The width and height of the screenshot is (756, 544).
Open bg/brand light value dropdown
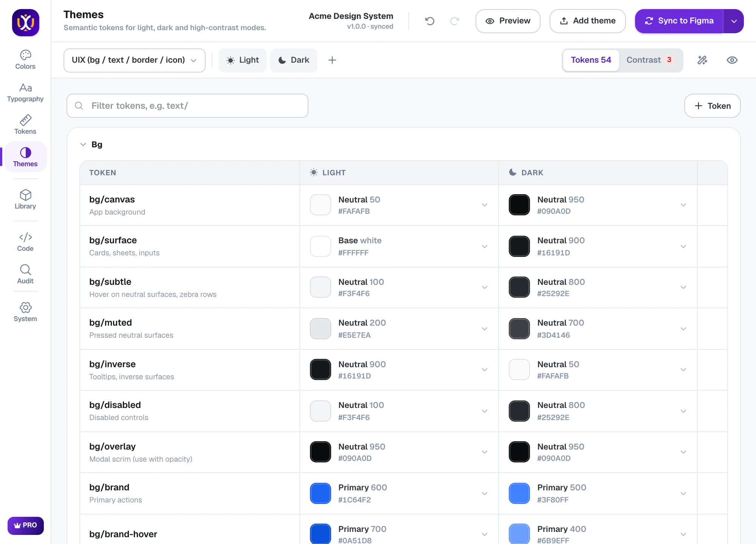(485, 494)
